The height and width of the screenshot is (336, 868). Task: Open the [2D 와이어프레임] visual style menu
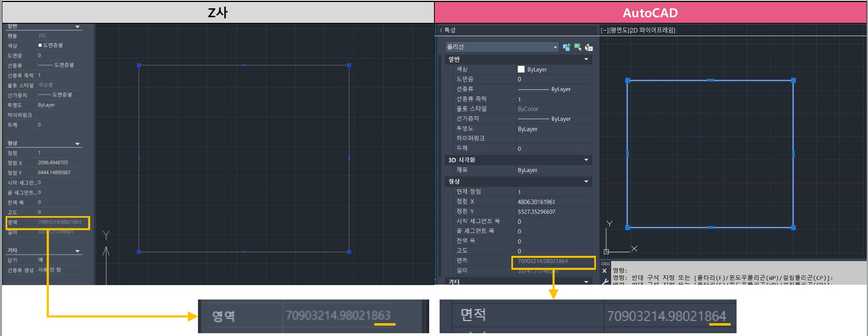[653, 30]
